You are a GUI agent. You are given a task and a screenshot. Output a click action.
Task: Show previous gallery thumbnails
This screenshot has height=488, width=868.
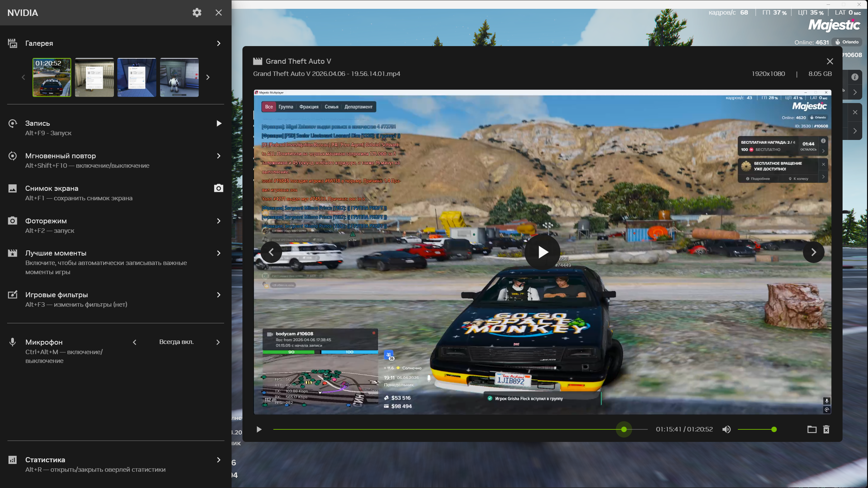tap(23, 77)
